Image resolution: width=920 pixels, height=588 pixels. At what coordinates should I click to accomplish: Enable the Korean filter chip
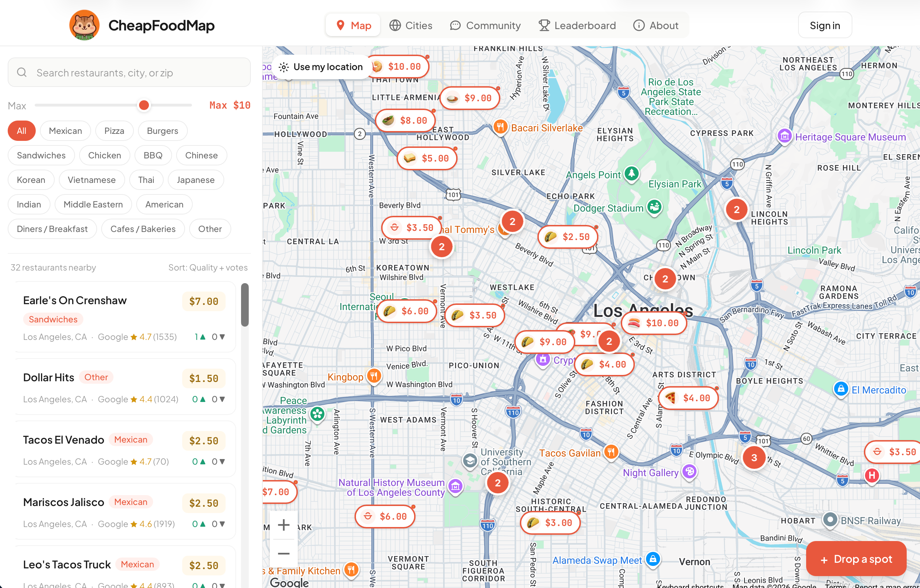(x=31, y=180)
